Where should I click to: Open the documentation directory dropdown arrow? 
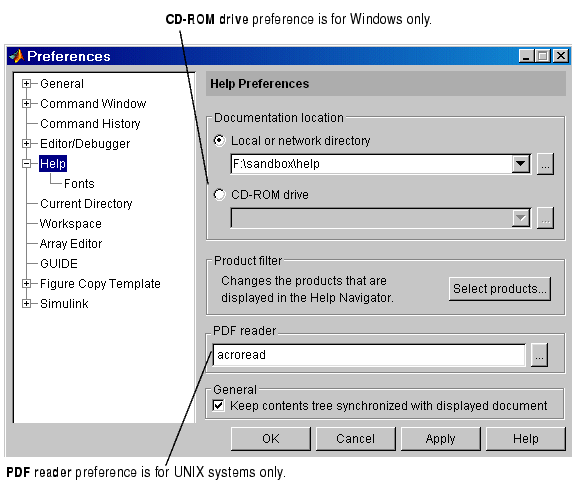click(x=521, y=164)
